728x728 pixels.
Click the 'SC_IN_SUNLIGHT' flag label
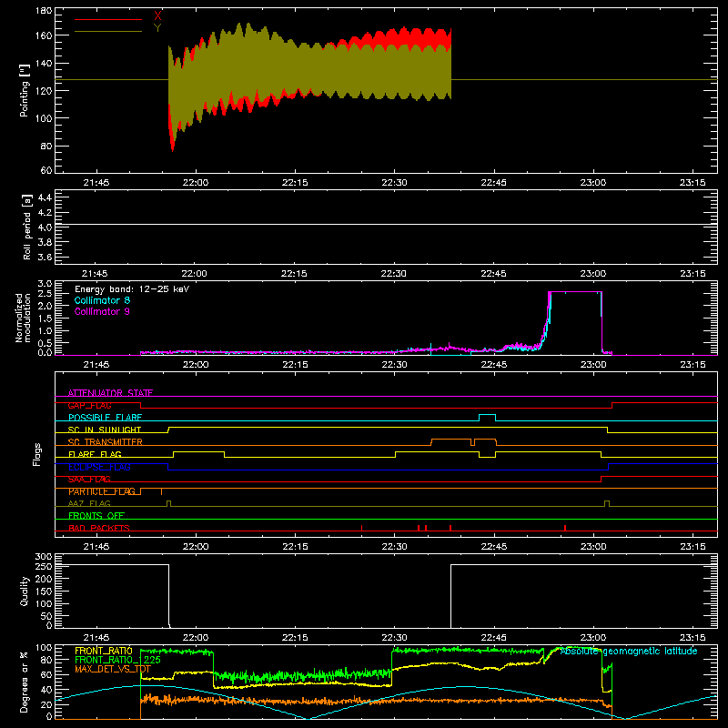[x=105, y=430]
